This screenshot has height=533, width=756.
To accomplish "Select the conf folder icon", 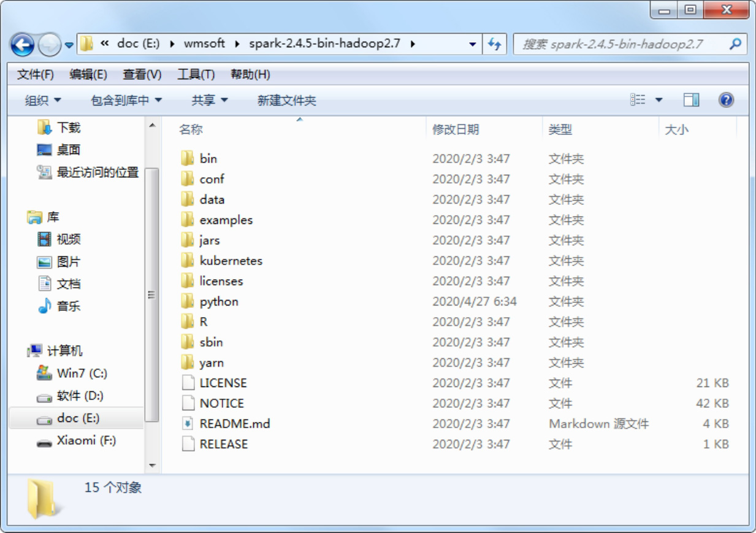I will pyautogui.click(x=188, y=178).
